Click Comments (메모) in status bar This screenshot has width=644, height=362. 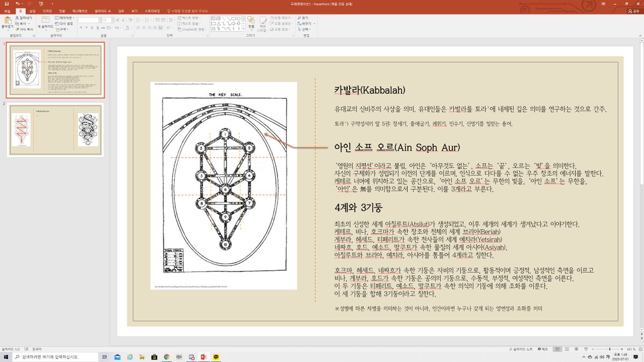[x=542, y=349]
